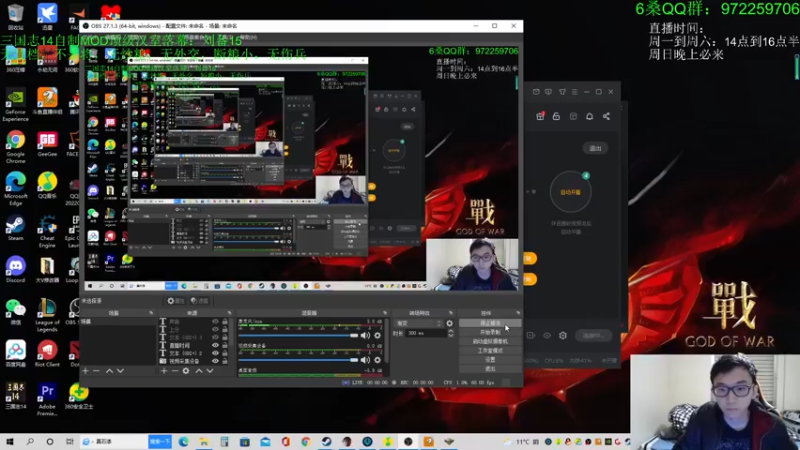Remove the selected source with the minus icon
Image resolution: width=800 pixels, height=450 pixels.
pos(174,371)
